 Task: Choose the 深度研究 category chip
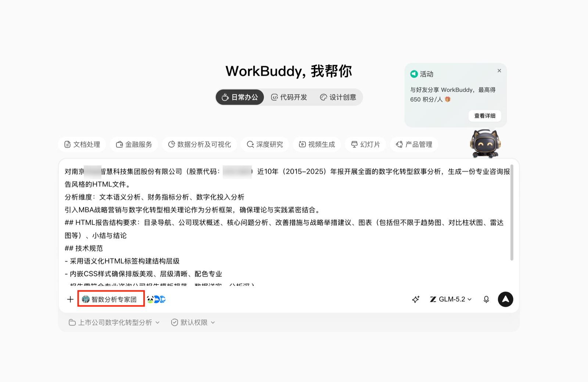[x=265, y=144]
